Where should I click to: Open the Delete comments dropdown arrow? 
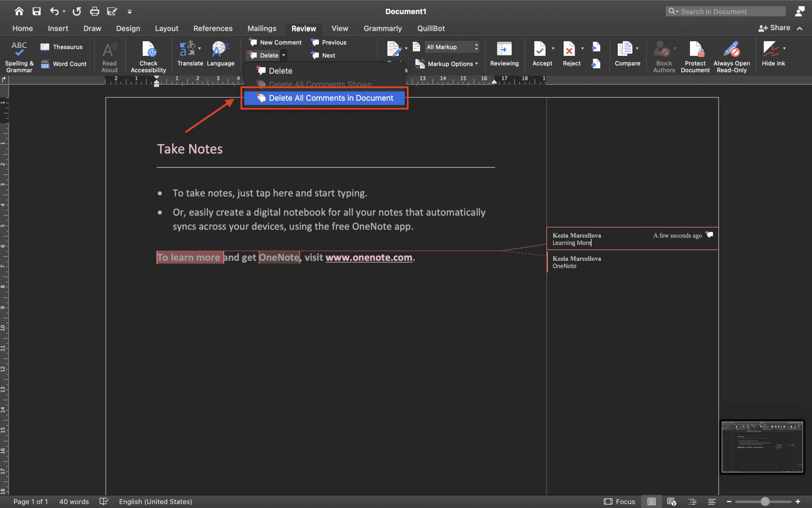(284, 55)
